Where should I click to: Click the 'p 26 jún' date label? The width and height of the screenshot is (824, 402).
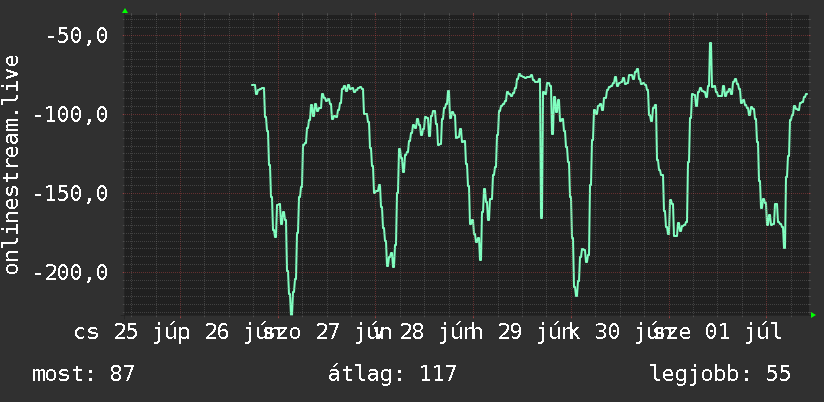[224, 333]
